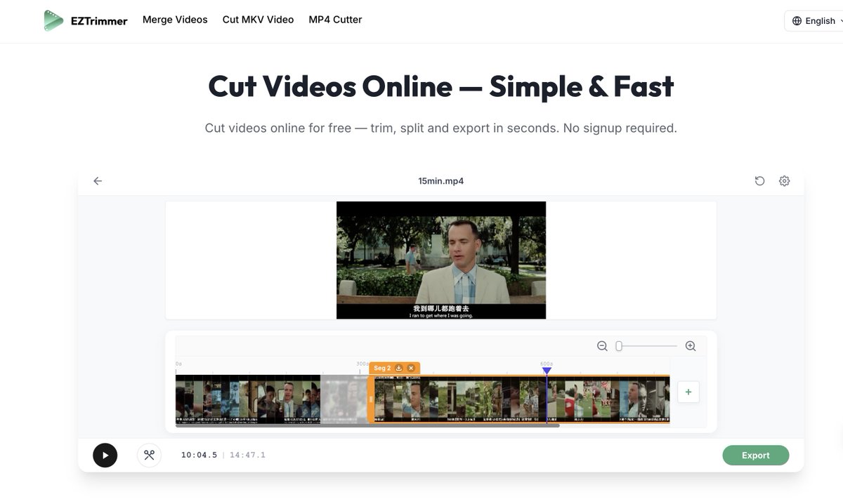Click the plus add-segment button
843x504 pixels.
click(688, 392)
